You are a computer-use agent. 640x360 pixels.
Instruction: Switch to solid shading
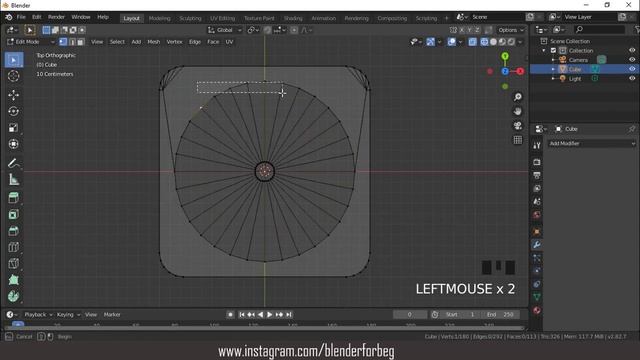[493, 42]
